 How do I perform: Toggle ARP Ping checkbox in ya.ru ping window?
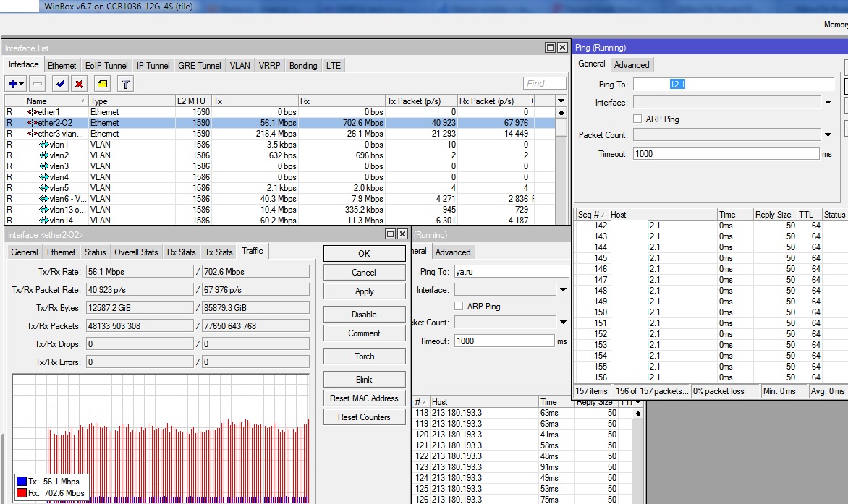459,306
